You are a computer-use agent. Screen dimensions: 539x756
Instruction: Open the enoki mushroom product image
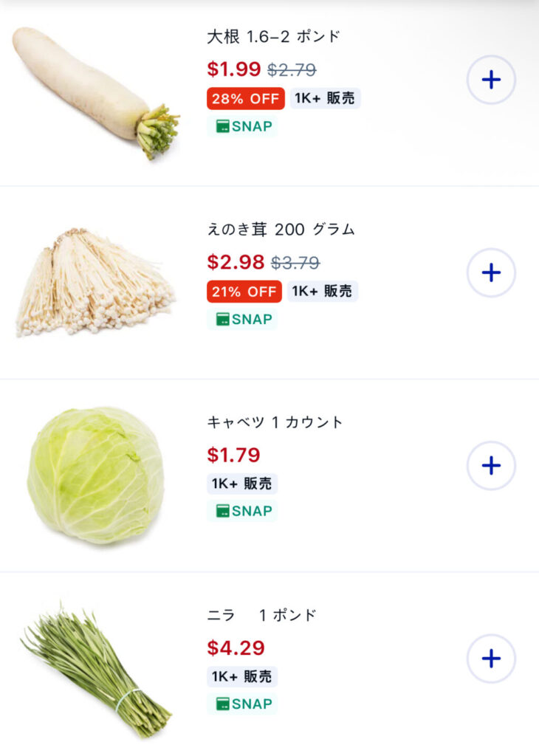(x=95, y=282)
